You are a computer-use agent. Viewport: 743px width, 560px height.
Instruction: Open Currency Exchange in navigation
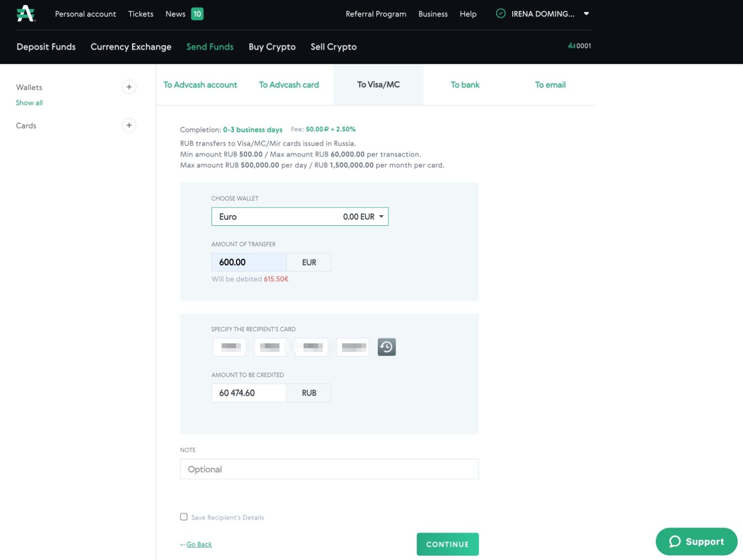(x=131, y=47)
